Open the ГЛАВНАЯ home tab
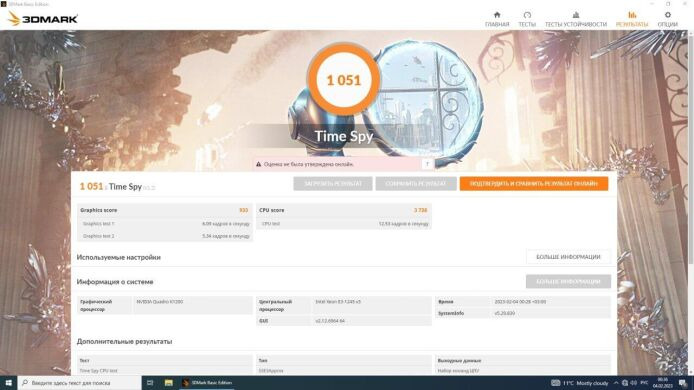 [497, 19]
